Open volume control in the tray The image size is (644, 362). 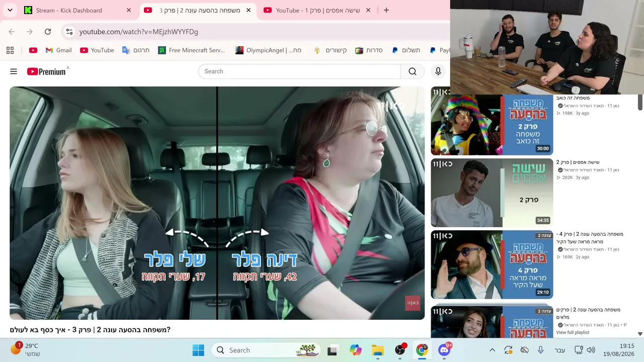591,350
